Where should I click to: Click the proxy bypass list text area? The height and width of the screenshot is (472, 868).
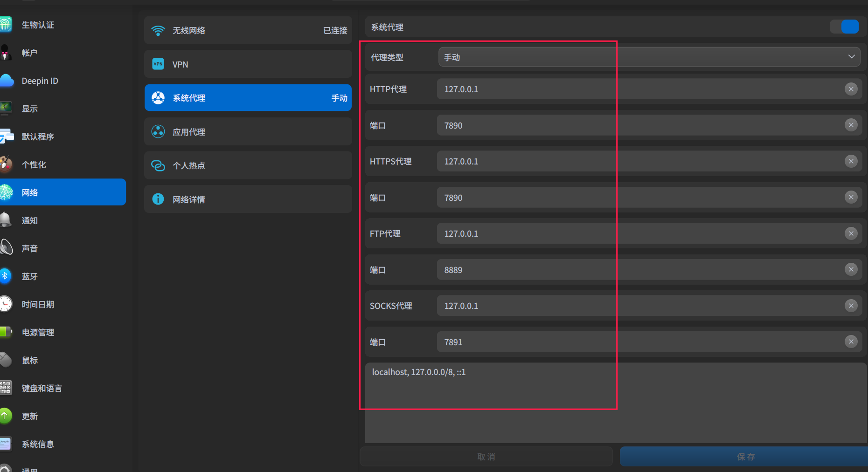tap(616, 403)
